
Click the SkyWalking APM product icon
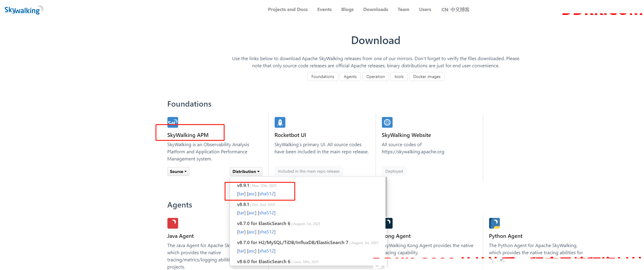point(172,122)
